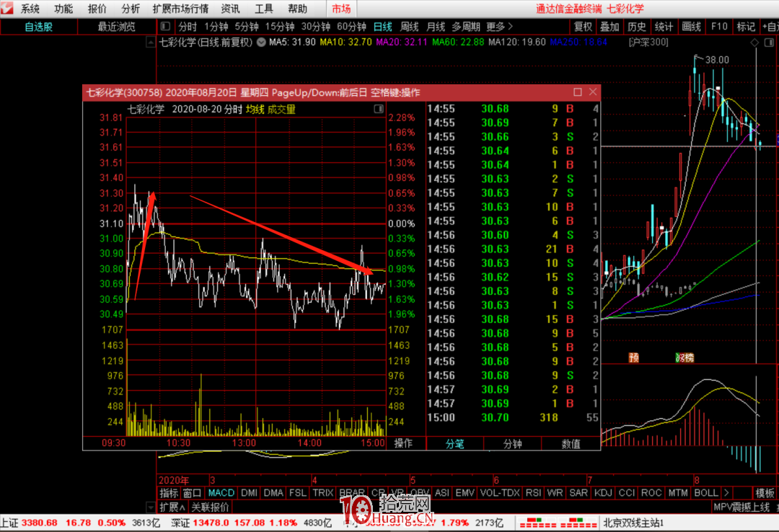Switch to 60分钟 period
Image resolution: width=779 pixels, height=532 pixels.
(351, 27)
